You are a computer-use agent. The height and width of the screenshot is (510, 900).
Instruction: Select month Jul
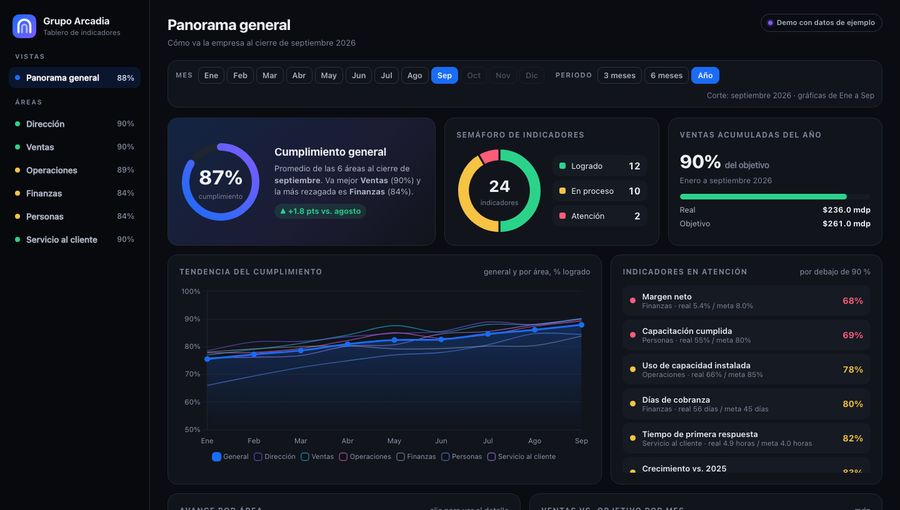tap(387, 75)
